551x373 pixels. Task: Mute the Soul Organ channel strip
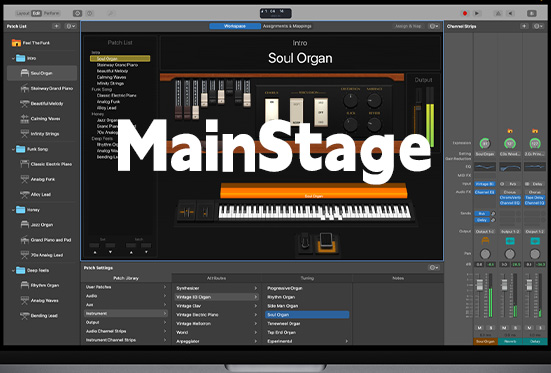pyautogui.click(x=480, y=328)
